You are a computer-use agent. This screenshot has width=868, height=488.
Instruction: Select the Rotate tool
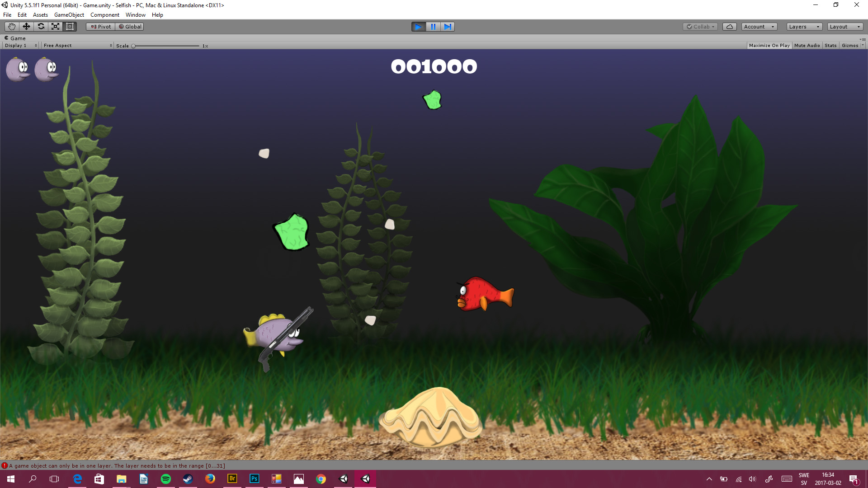(41, 27)
